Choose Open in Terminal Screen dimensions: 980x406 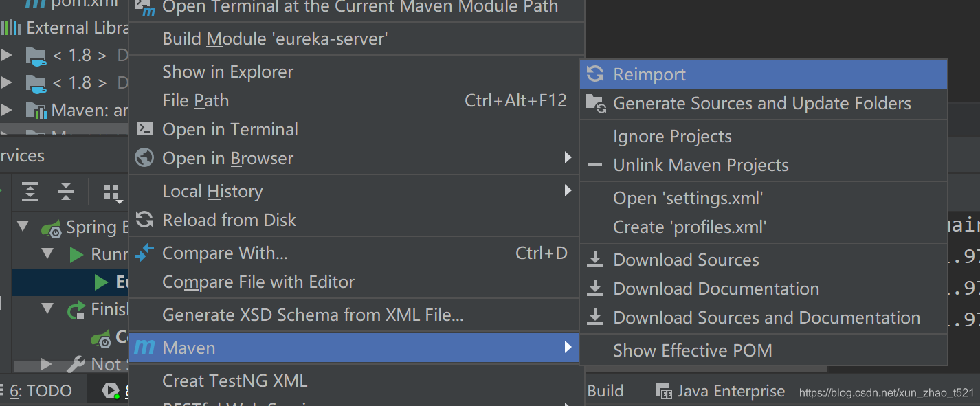[354, 129]
